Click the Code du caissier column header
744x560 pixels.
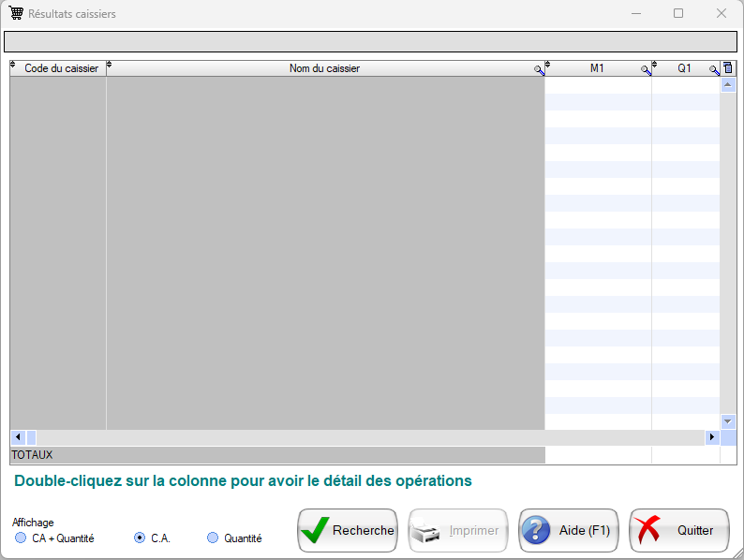[x=58, y=68]
